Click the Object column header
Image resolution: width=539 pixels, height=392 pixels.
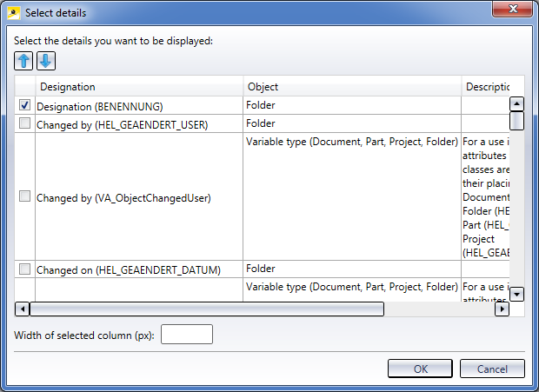click(351, 87)
